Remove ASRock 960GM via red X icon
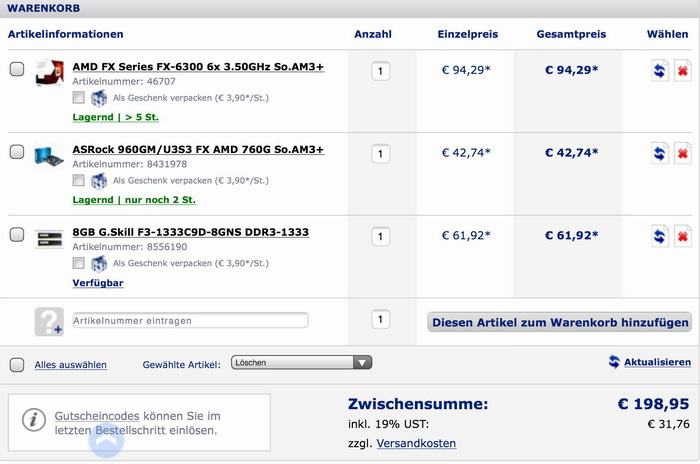700x464 pixels. tap(683, 154)
